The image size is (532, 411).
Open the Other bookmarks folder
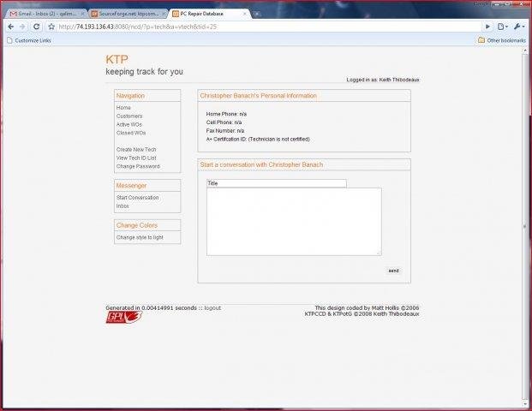502,40
